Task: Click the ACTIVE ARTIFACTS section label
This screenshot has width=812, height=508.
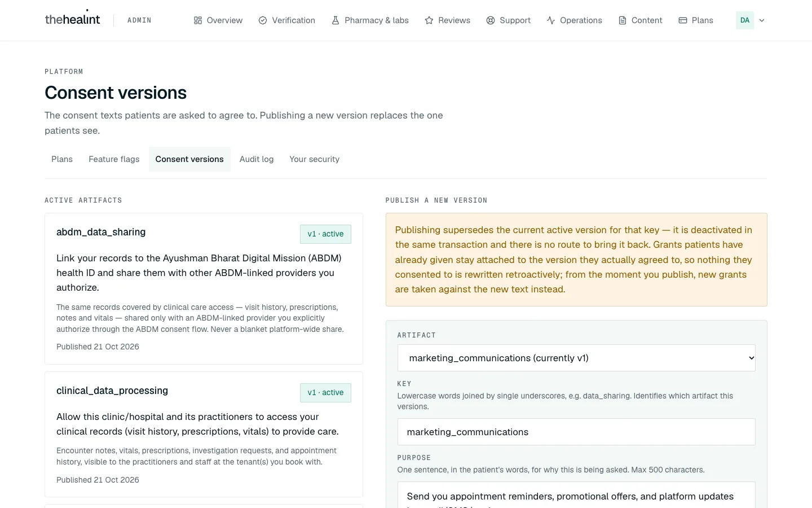Action: point(83,200)
